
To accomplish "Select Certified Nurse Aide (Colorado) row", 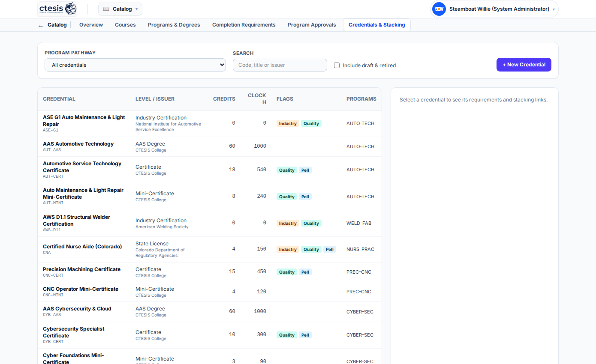I will [210, 250].
